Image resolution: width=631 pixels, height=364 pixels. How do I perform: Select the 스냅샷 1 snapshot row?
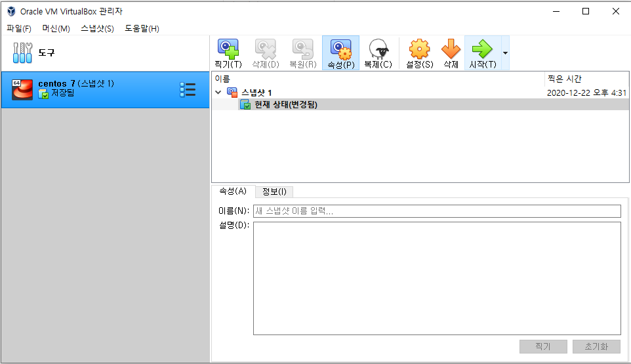point(420,92)
